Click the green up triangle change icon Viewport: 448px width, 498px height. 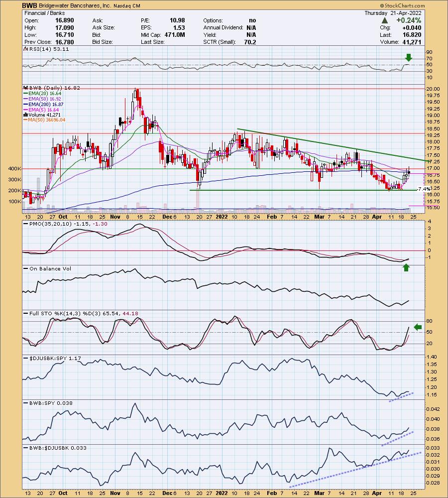tap(385, 20)
